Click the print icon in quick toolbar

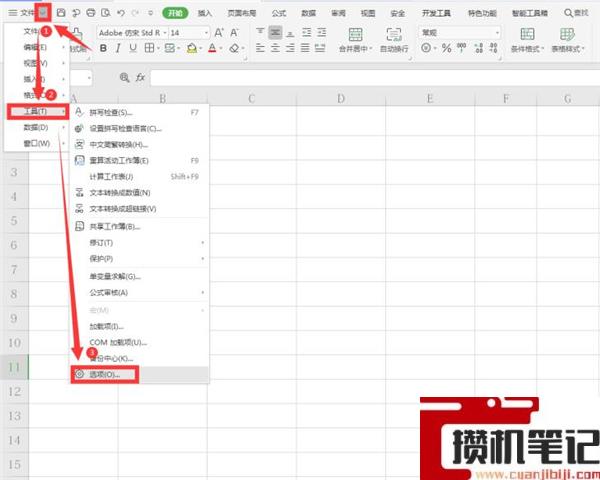point(91,13)
